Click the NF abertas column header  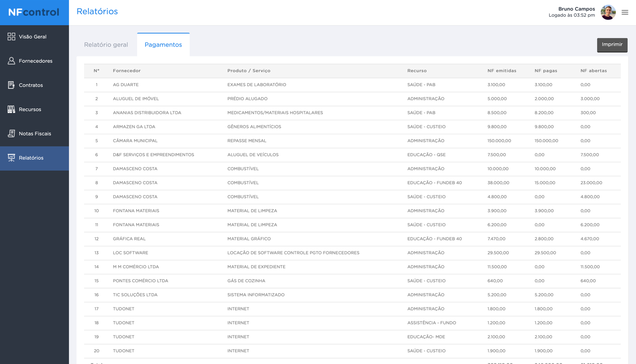tap(593, 71)
